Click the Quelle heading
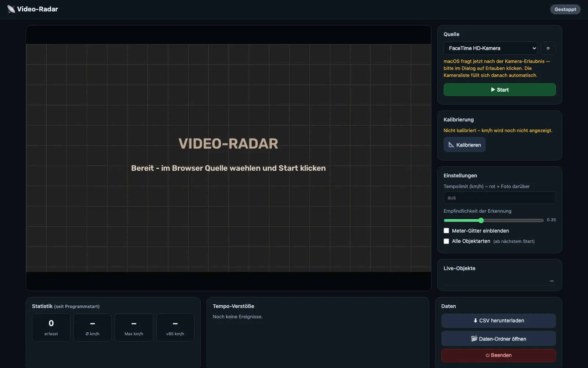Screen dimensions: 588x368 pos(451,34)
